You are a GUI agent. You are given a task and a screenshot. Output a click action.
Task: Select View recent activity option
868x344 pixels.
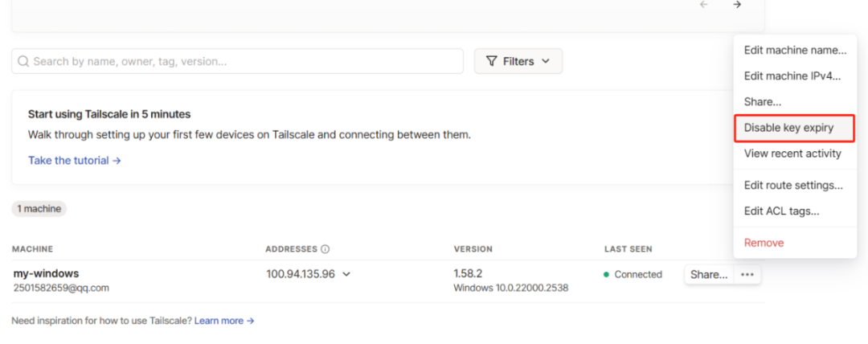coord(795,154)
